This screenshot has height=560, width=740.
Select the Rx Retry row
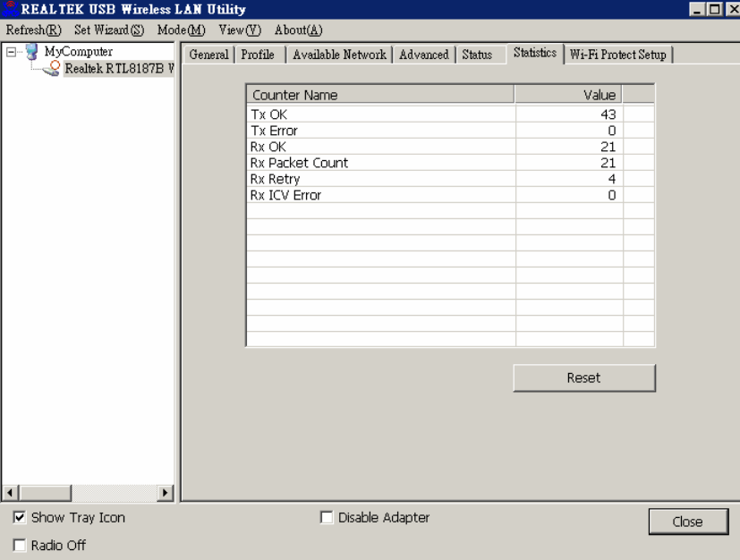tap(450, 179)
